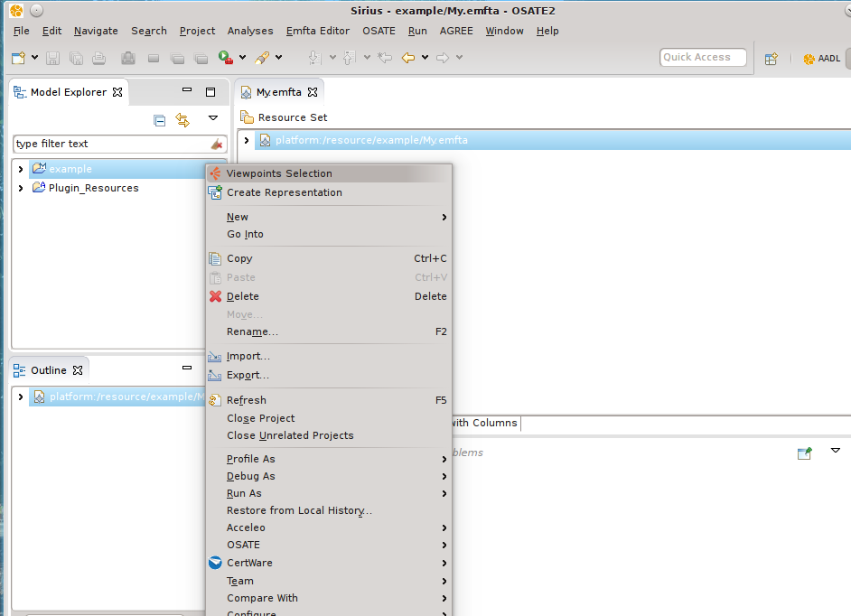Click Collapse All in Model Explorer
Viewport: 851px width, 616px height.
(x=160, y=120)
